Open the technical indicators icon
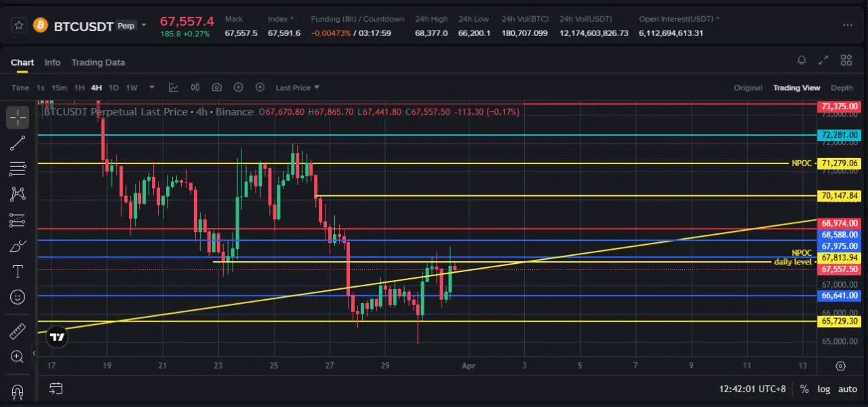 [x=174, y=88]
